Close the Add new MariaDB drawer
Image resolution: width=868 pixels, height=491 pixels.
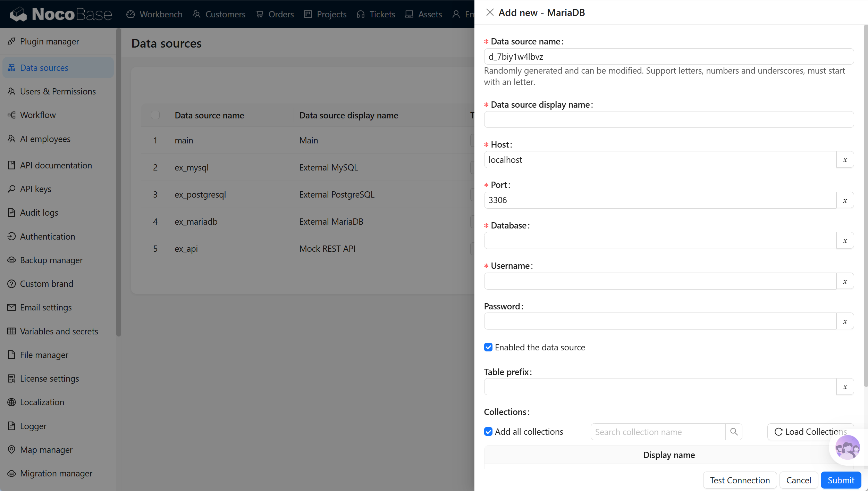click(490, 13)
